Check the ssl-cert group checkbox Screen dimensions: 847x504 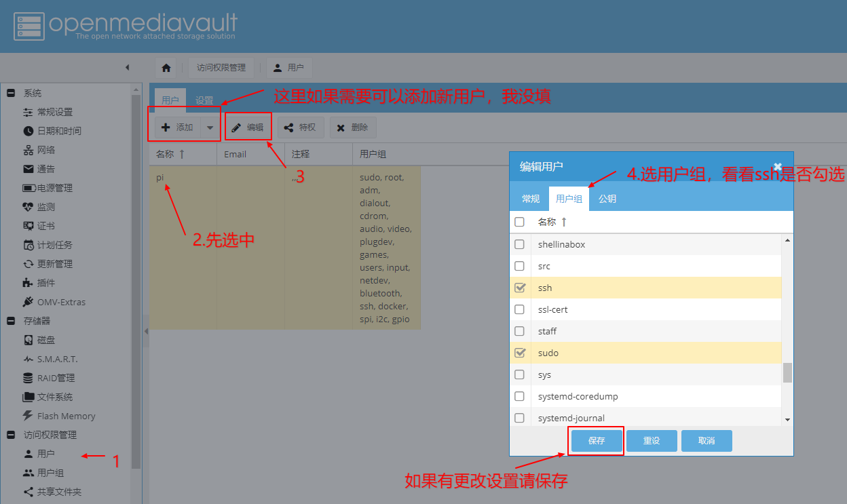[519, 309]
